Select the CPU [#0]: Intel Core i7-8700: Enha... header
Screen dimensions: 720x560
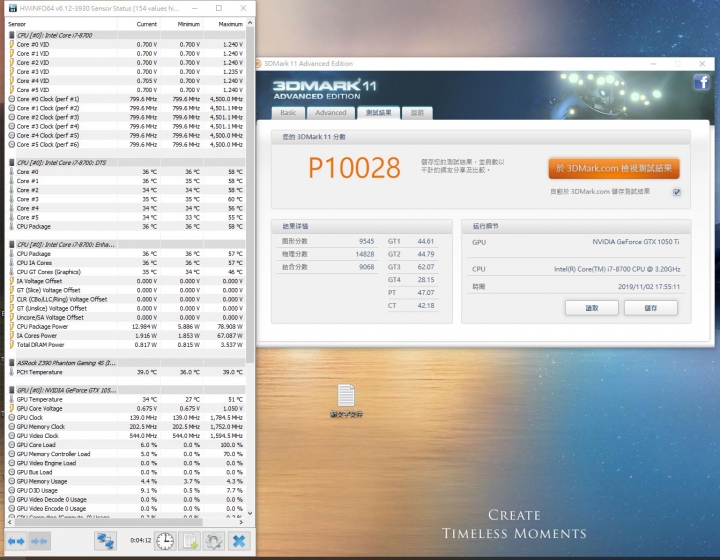(x=126, y=244)
